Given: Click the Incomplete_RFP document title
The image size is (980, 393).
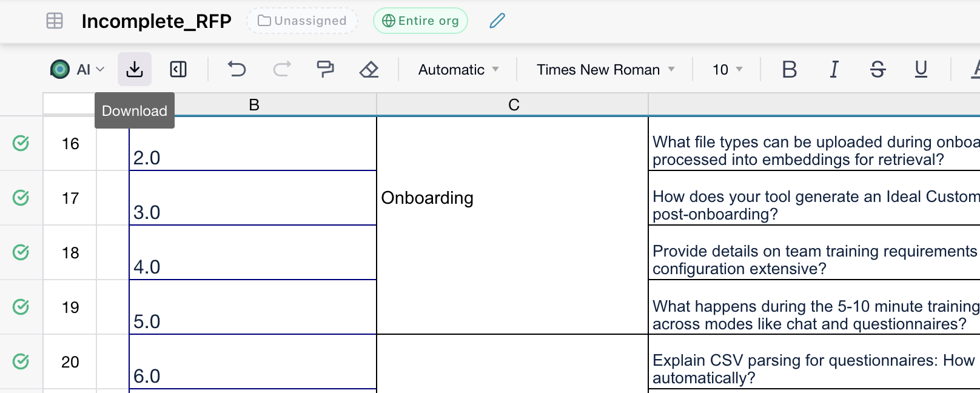Looking at the screenshot, I should point(156,21).
